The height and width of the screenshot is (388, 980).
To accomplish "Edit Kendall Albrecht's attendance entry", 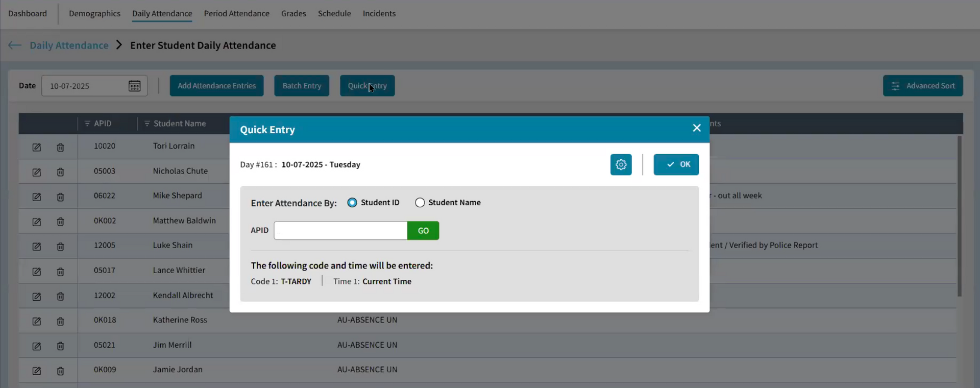I will 36,297.
